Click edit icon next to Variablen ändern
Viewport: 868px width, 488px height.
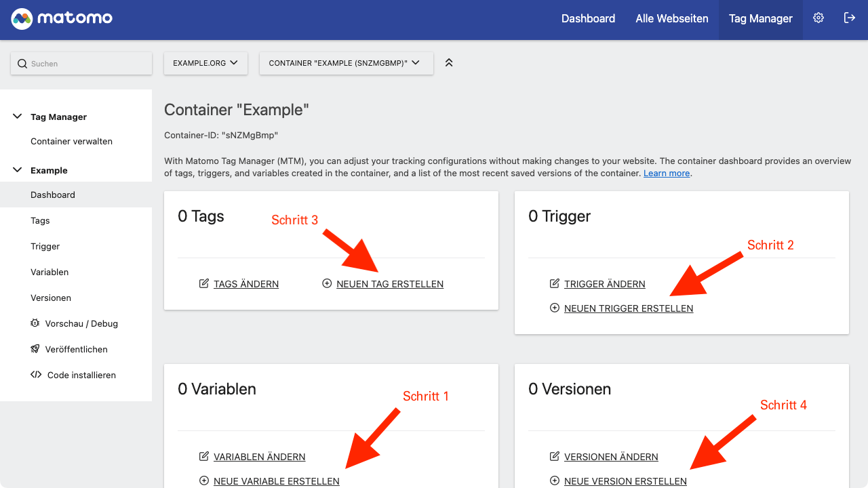tap(204, 456)
